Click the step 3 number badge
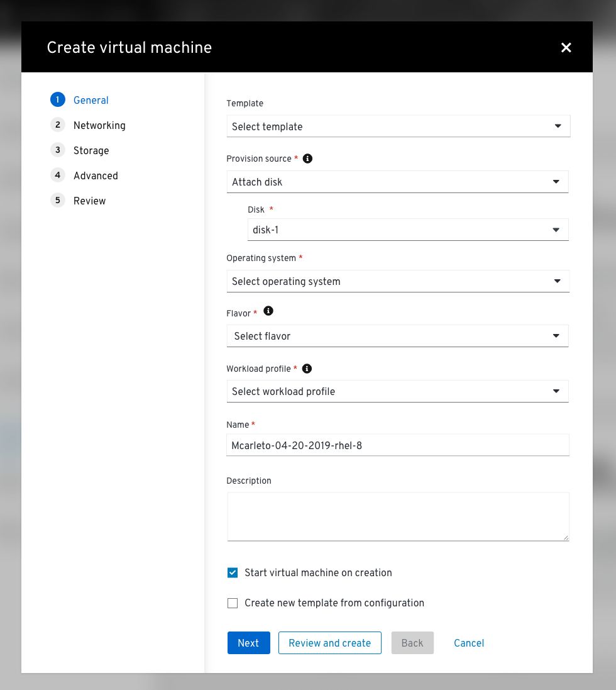The width and height of the screenshot is (616, 690). tap(58, 150)
